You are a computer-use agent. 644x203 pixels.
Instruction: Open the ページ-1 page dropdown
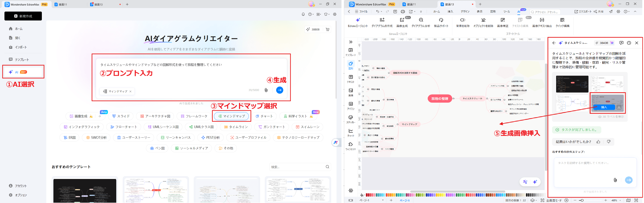click(383, 200)
